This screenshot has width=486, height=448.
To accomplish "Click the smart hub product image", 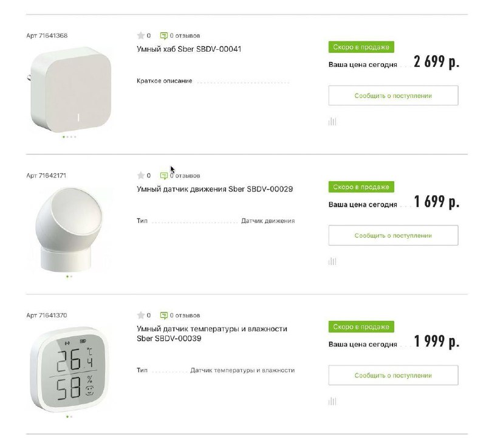I will pyautogui.click(x=70, y=89).
